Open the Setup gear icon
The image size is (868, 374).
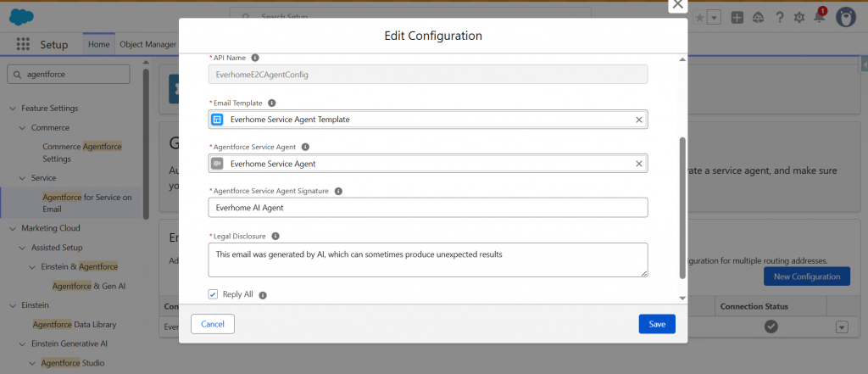798,17
